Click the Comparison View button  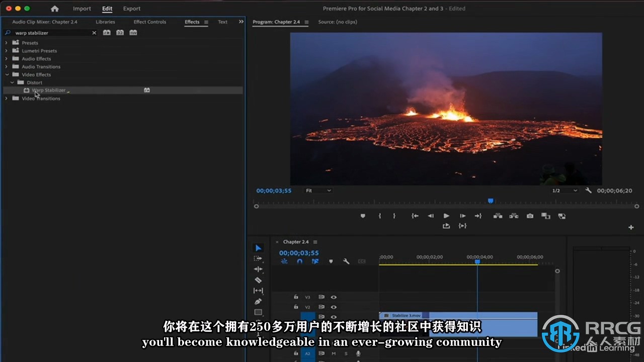pyautogui.click(x=545, y=216)
